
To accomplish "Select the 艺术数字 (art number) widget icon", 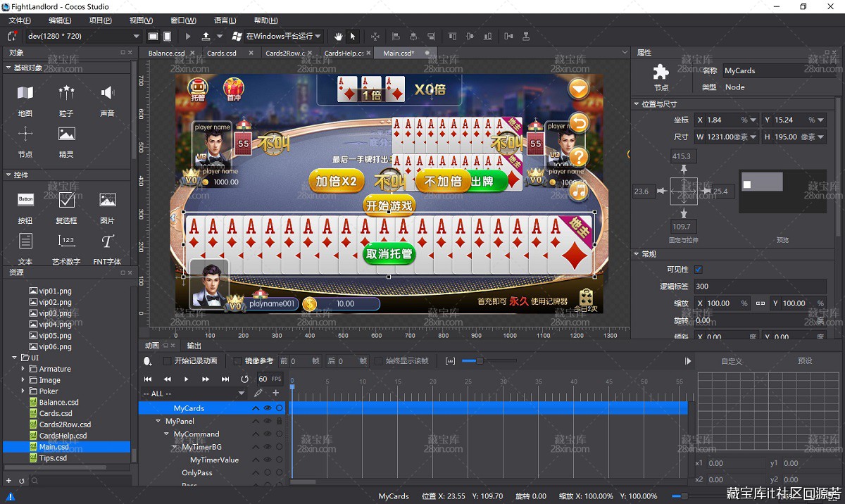I will [66, 241].
